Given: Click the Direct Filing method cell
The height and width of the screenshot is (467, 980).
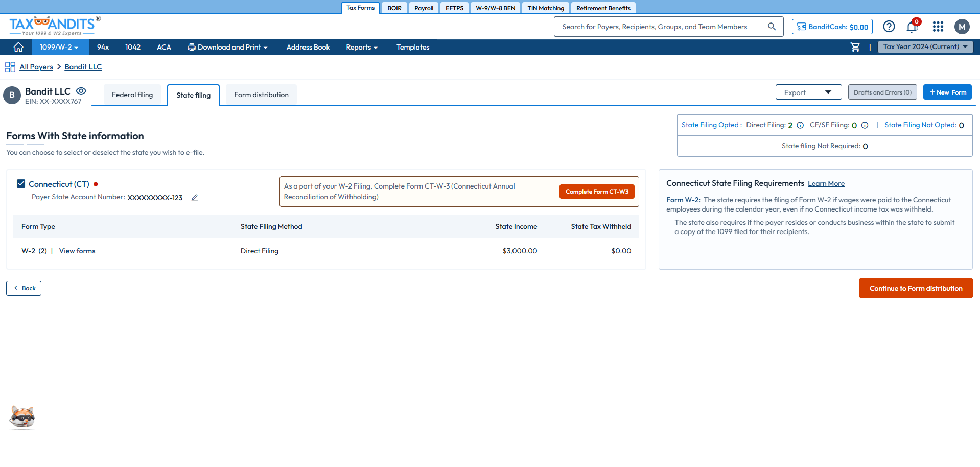Looking at the screenshot, I should (260, 251).
